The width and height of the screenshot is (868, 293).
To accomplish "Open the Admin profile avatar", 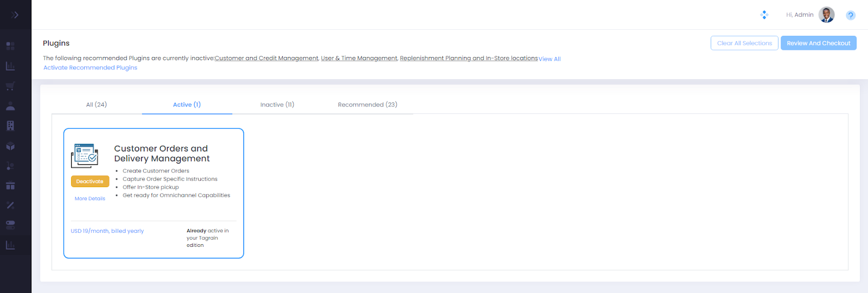I will pyautogui.click(x=827, y=15).
